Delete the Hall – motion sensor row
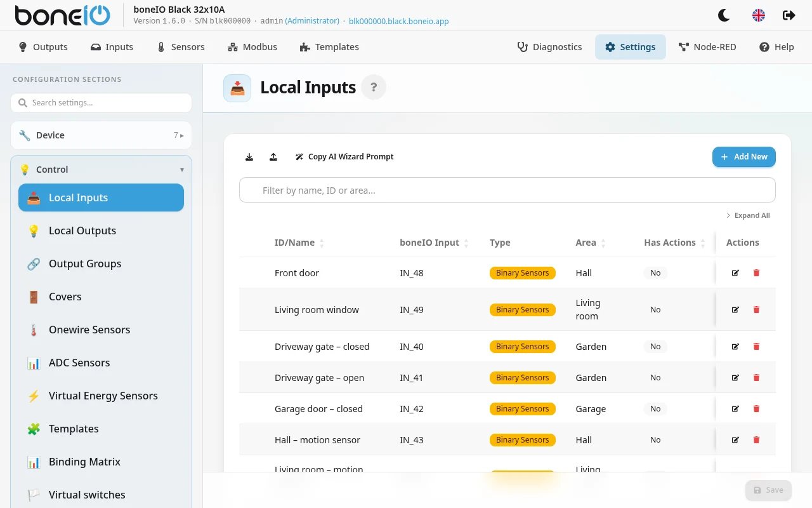Image resolution: width=812 pixels, height=508 pixels. 756,440
